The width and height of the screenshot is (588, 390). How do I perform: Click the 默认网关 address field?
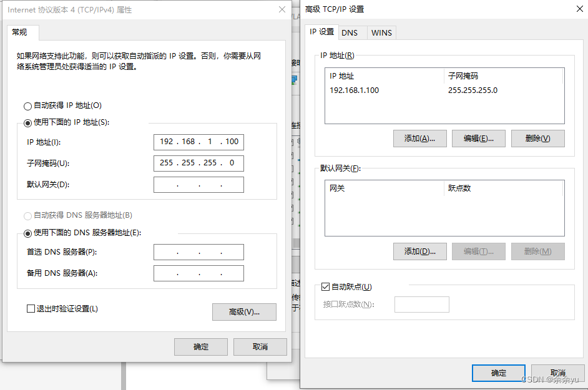coord(198,184)
